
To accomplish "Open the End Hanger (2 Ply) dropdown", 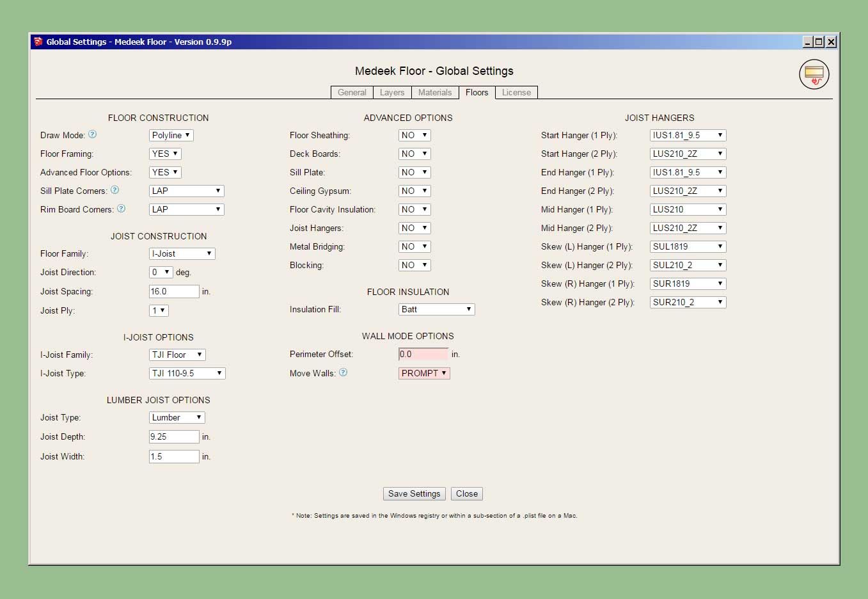I will coord(688,191).
